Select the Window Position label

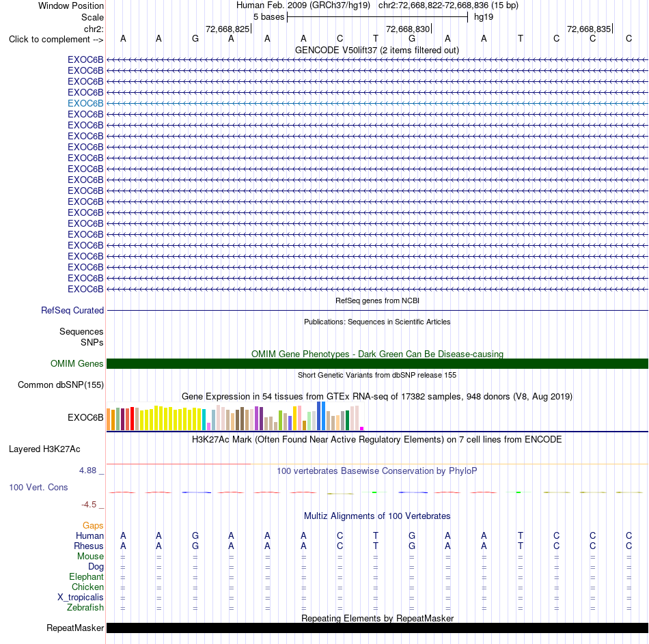pos(71,5)
